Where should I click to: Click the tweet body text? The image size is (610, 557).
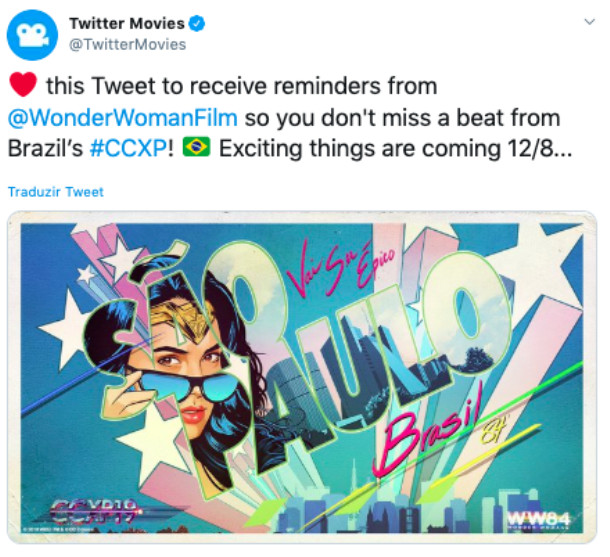point(290,117)
